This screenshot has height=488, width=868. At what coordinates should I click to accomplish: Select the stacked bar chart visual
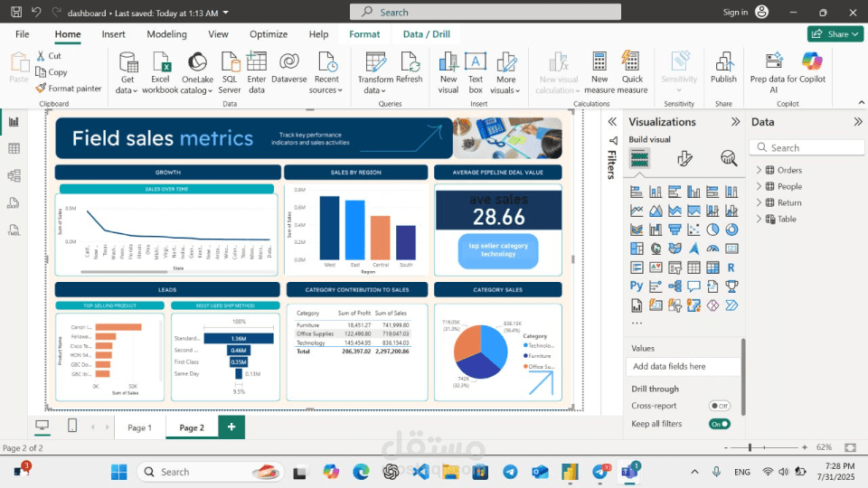point(637,192)
